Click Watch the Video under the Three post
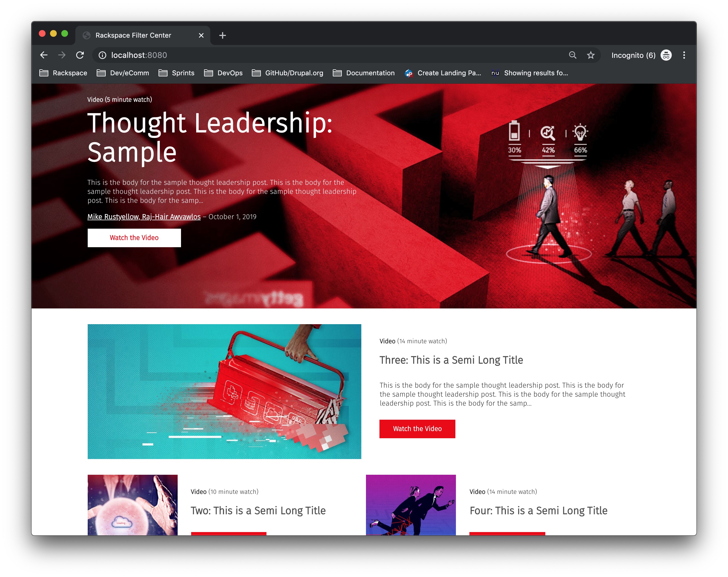This screenshot has width=728, height=577. (417, 428)
